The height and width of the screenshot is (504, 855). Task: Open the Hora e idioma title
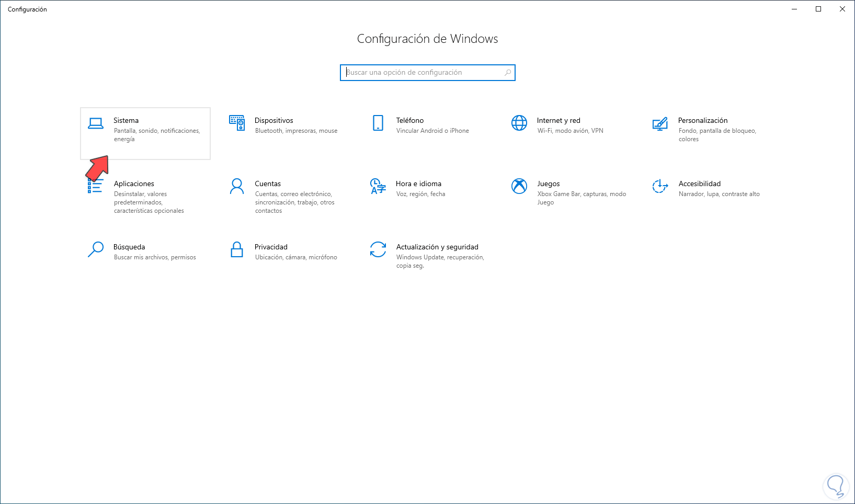pos(418,184)
